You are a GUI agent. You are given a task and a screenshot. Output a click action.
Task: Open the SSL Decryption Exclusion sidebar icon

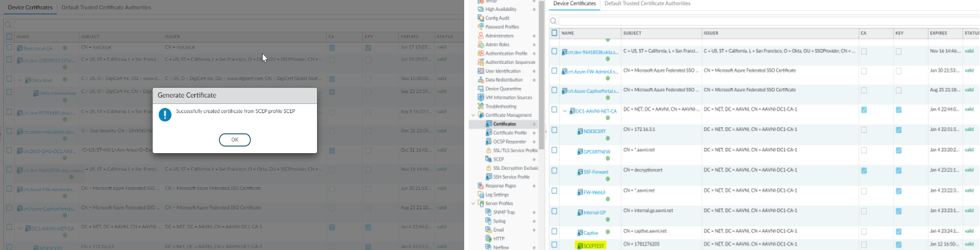(x=489, y=168)
